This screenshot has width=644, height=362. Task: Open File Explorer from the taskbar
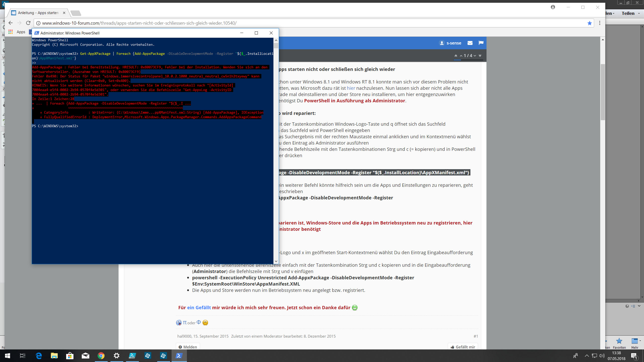[x=54, y=356]
